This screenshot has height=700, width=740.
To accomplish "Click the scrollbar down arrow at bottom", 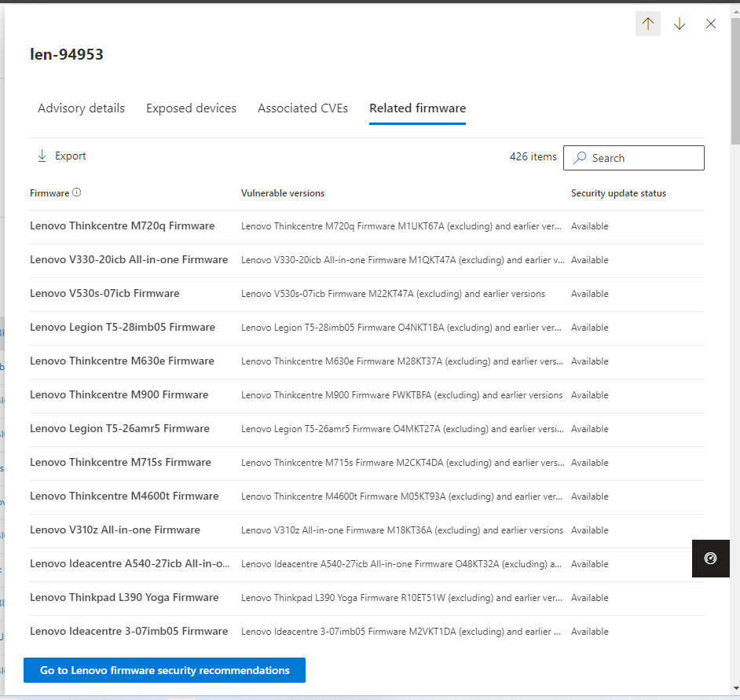I will point(735,688).
